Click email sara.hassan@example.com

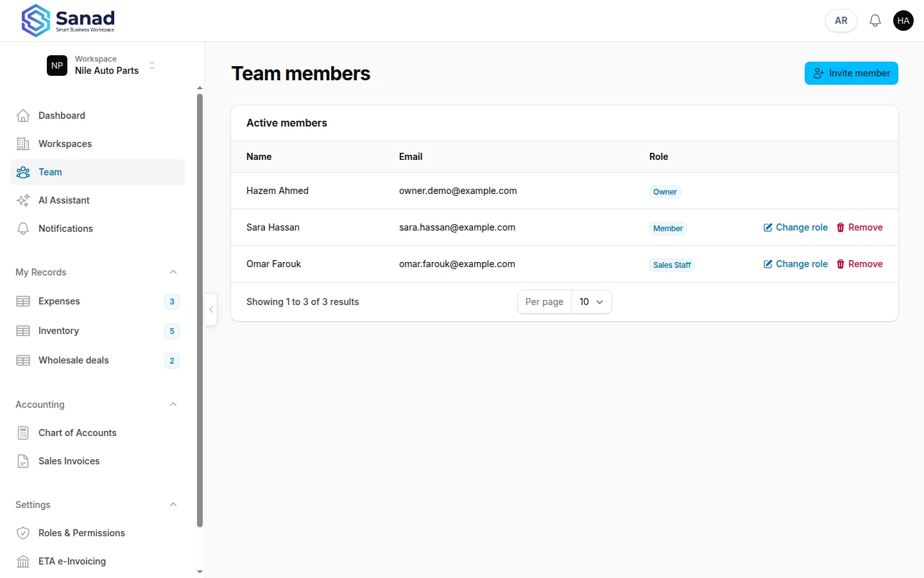pyautogui.click(x=457, y=227)
